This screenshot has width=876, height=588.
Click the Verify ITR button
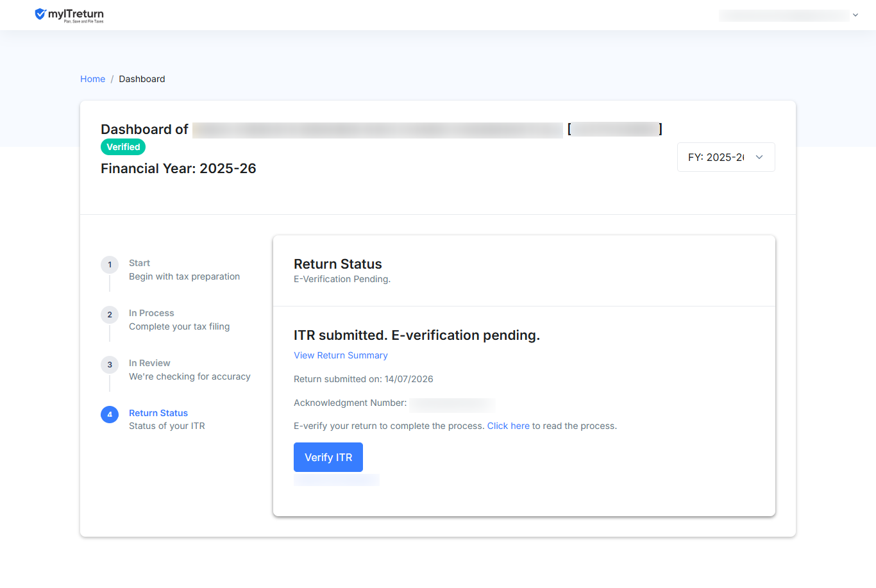pos(328,457)
